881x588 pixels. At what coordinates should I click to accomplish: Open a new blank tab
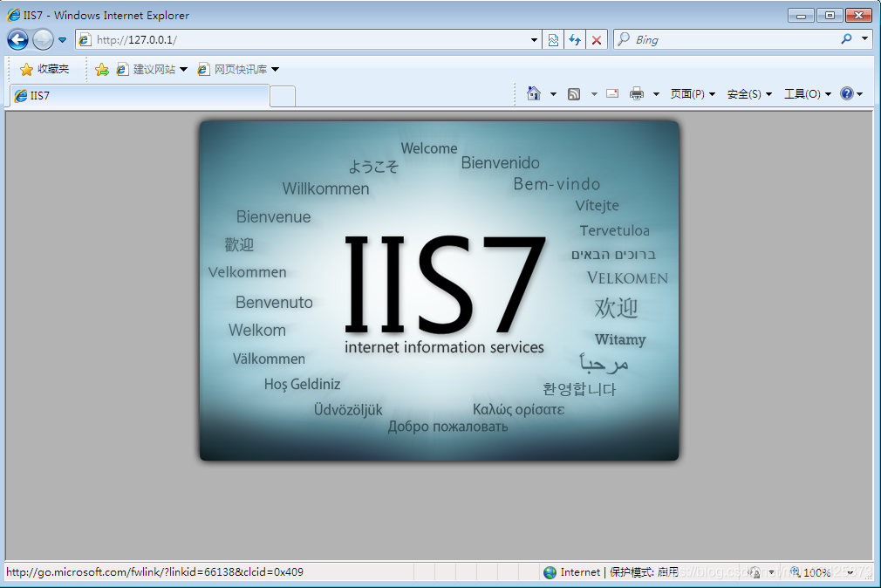tap(283, 96)
